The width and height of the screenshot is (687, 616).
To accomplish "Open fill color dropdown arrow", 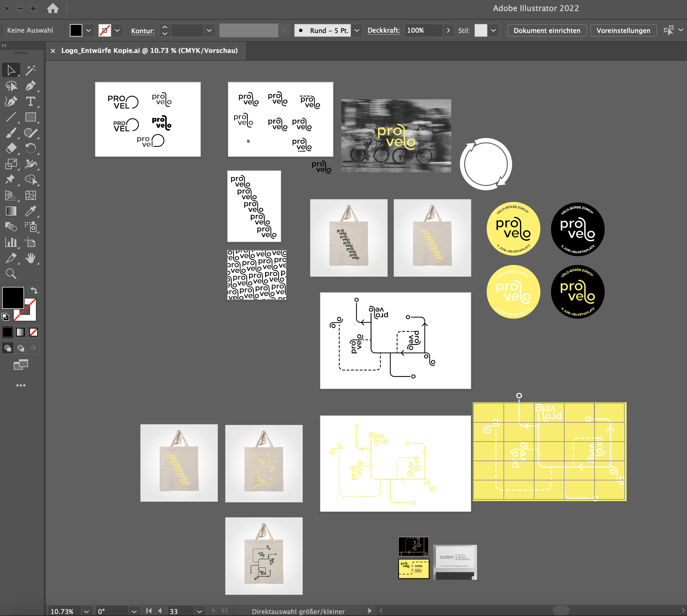I will click(88, 30).
